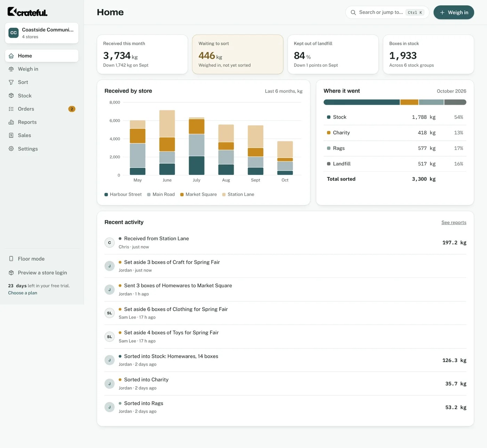The height and width of the screenshot is (448, 487).
Task: Open the Sales page
Action: coord(42,135)
